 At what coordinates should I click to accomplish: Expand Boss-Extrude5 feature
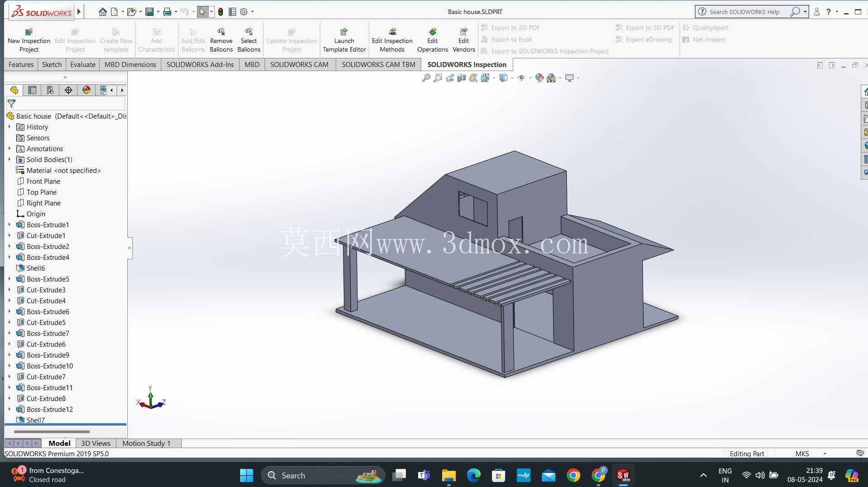point(9,279)
